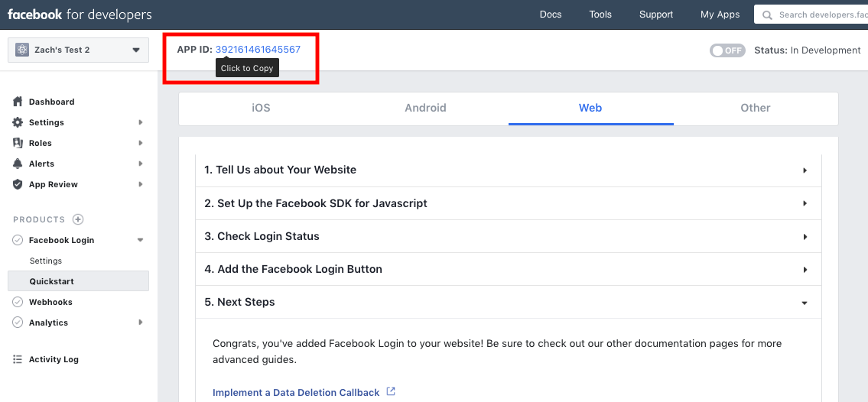Open Implement a Data Deletion Callback link
The height and width of the screenshot is (402, 868).
click(296, 392)
